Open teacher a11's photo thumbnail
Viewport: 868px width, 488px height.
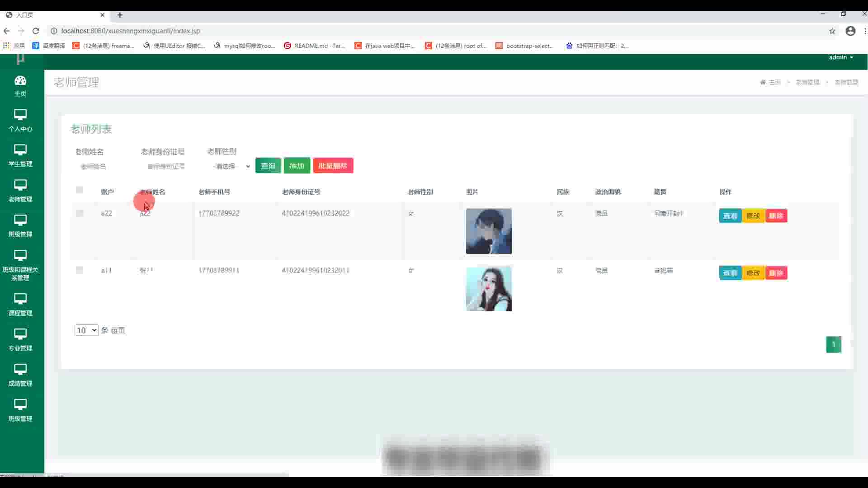click(489, 289)
